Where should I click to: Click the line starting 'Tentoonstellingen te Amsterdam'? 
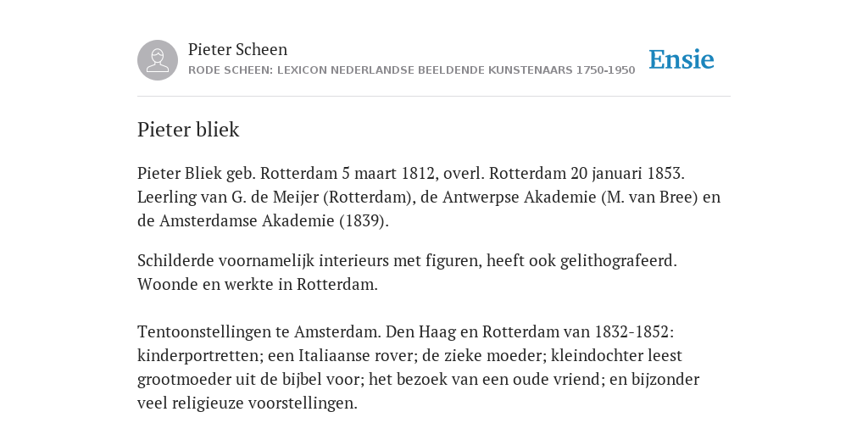point(405,331)
